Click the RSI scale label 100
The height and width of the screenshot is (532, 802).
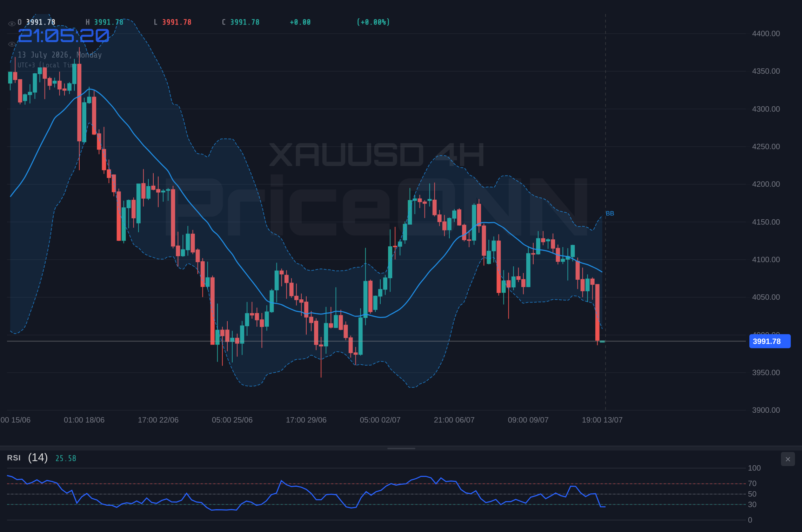pyautogui.click(x=754, y=468)
